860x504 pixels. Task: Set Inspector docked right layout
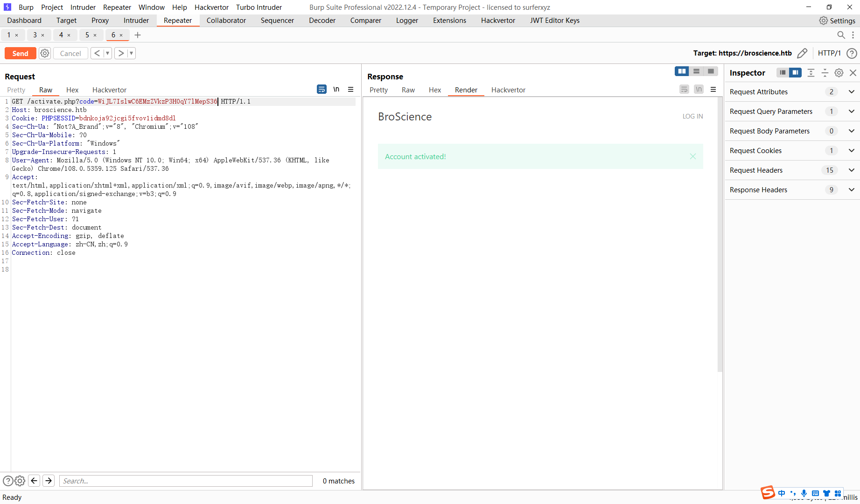tap(795, 73)
